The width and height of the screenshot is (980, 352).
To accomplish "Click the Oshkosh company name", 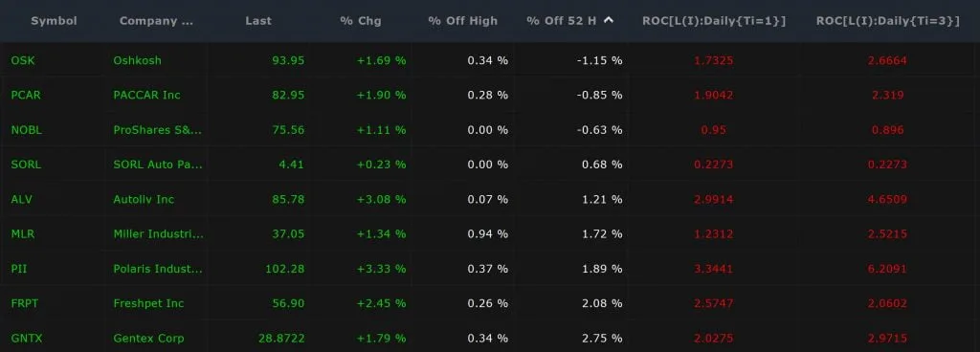I will (137, 60).
